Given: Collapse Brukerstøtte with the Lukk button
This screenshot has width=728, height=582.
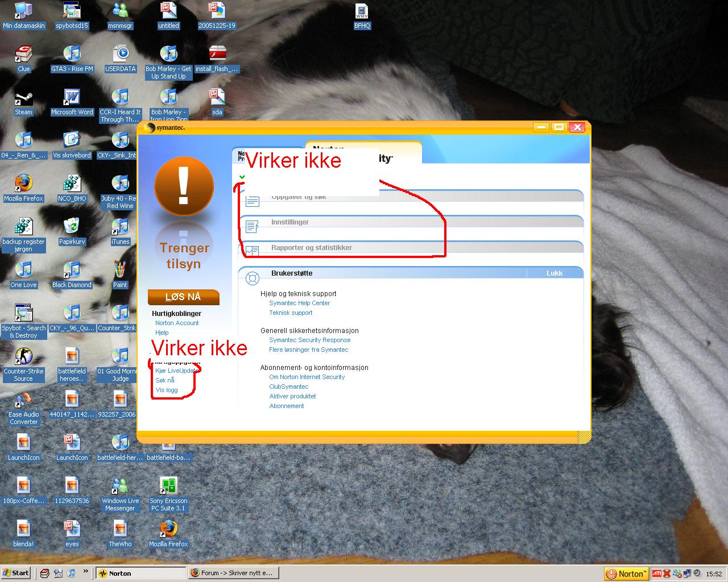Looking at the screenshot, I should coord(555,273).
